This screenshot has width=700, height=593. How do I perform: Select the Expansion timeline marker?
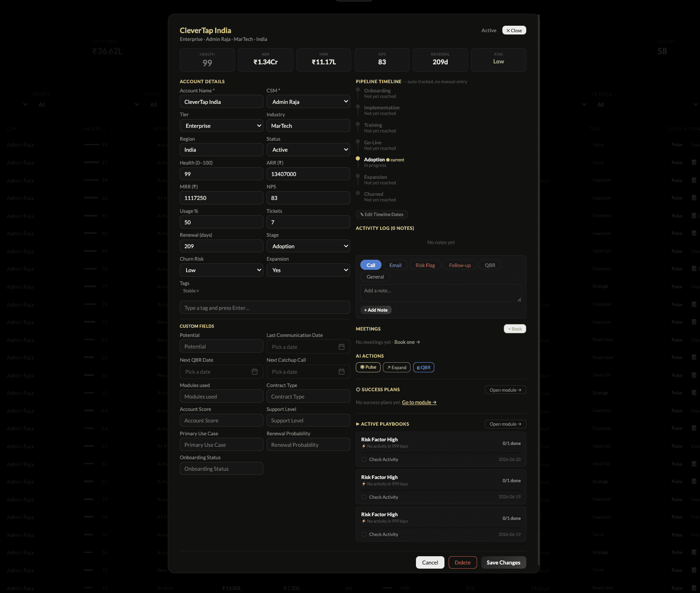(358, 176)
